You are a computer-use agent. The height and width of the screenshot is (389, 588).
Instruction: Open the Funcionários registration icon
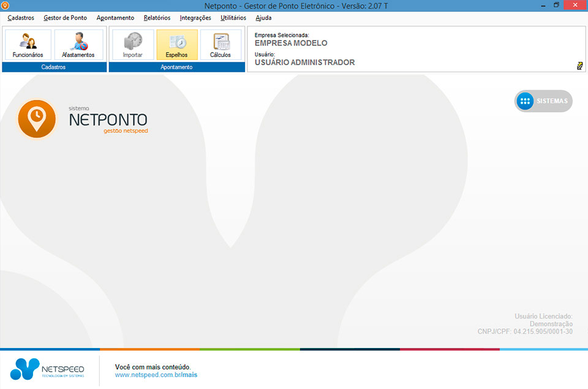pos(28,45)
